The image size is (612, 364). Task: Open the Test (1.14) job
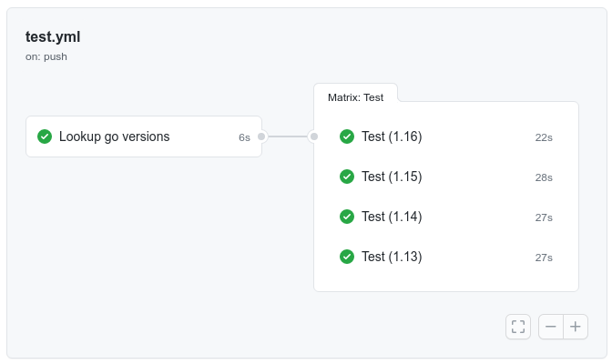point(392,217)
